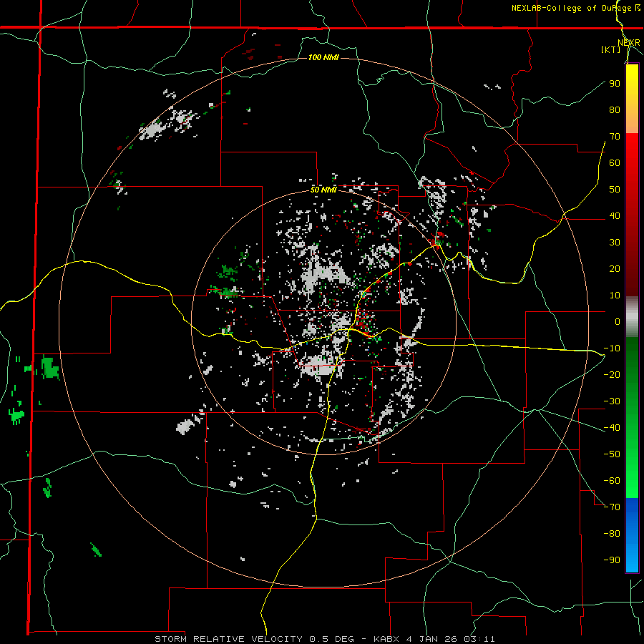
Task: Click the -60 value on the velocity scale
Action: pos(612,481)
